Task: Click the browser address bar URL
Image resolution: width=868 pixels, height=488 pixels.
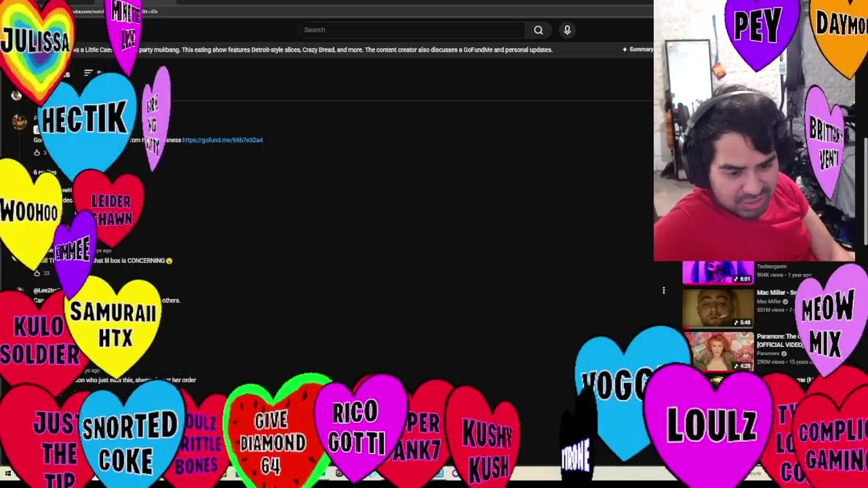Action: [x=115, y=12]
